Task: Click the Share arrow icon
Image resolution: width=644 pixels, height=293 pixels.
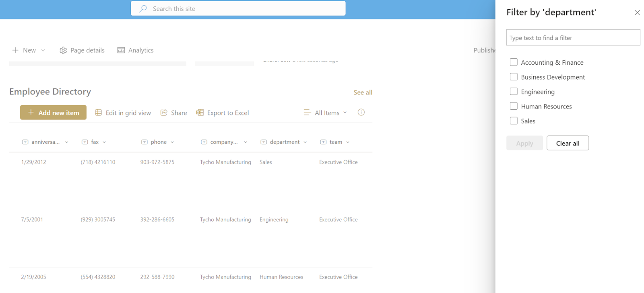Action: pyautogui.click(x=164, y=113)
